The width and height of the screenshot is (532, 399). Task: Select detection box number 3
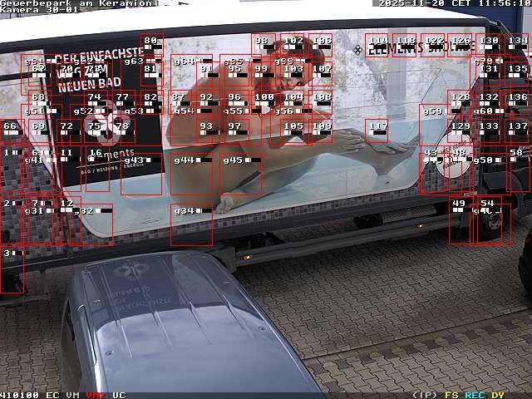pos(12,269)
